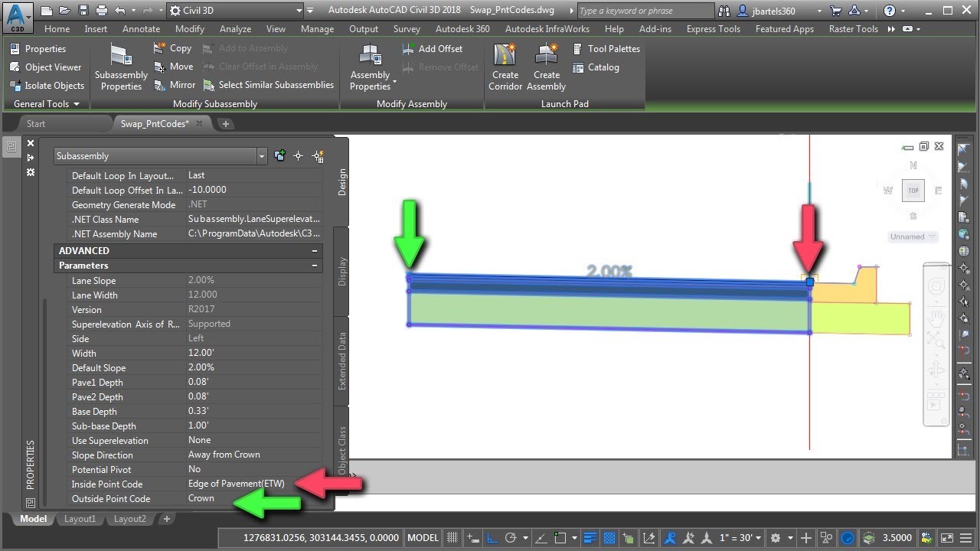Click the Object Viewer tool
This screenshot has width=980, height=551.
point(45,67)
